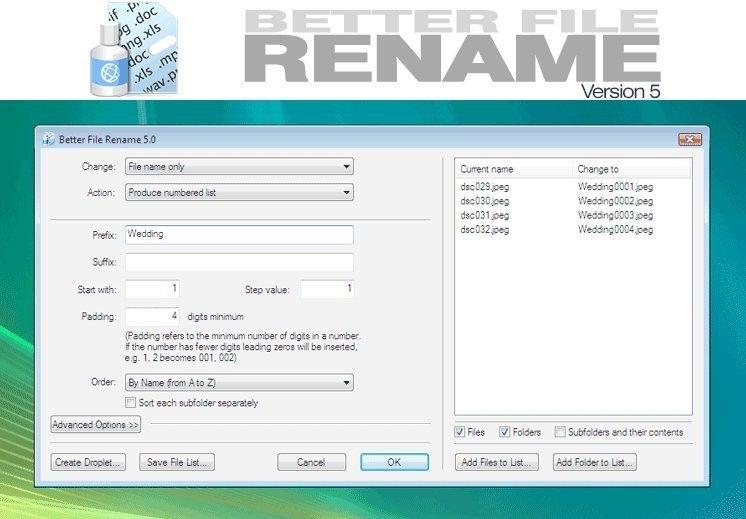The image size is (746, 519).
Task: Enable Subfolders and their contents checkbox
Action: coord(560,432)
